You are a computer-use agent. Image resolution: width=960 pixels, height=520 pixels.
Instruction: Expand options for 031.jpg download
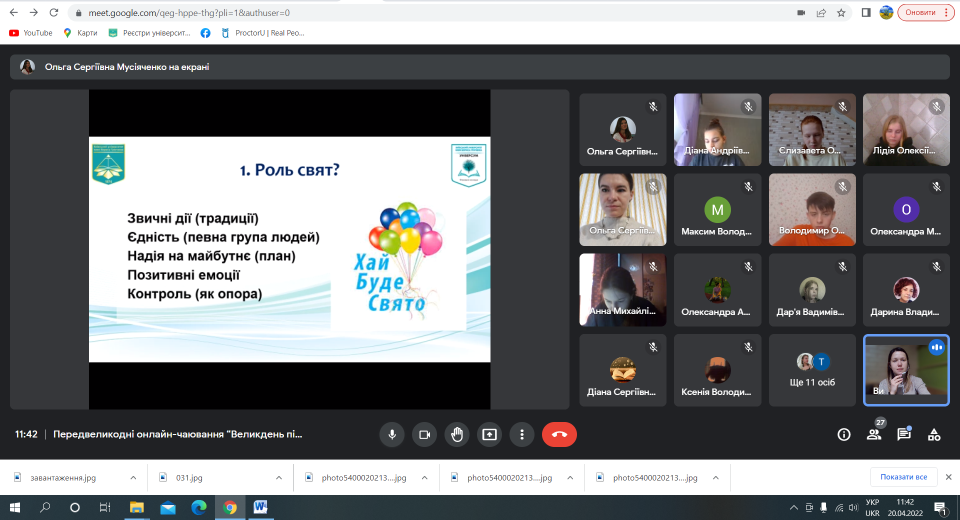pos(279,478)
